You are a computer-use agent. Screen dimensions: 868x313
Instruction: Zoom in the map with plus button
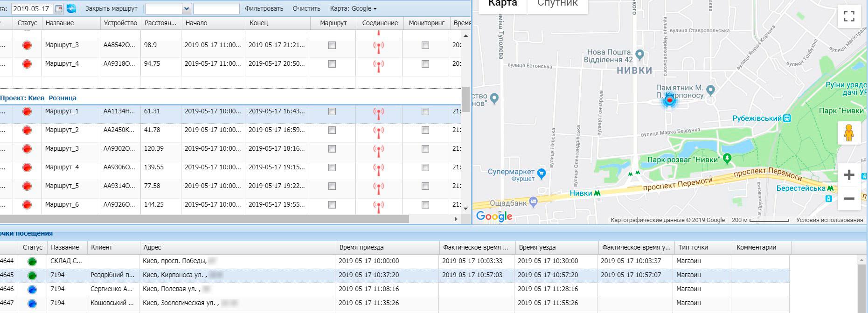849,175
